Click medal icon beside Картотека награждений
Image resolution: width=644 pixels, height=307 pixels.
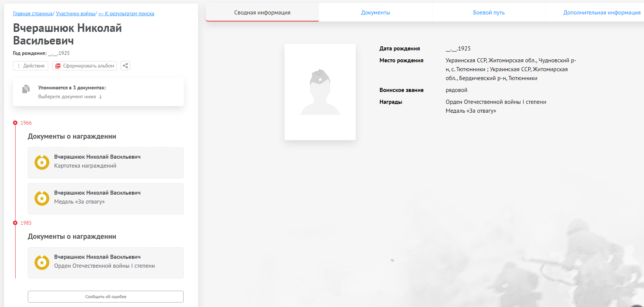tap(42, 162)
